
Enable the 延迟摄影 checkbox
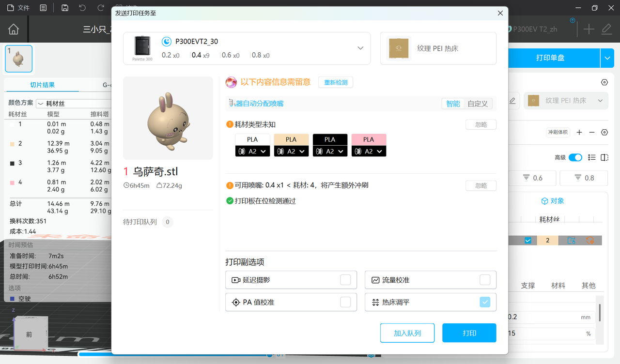(x=345, y=280)
